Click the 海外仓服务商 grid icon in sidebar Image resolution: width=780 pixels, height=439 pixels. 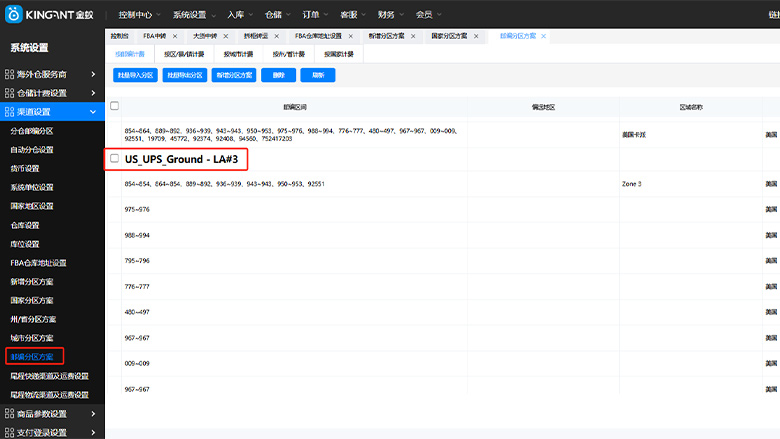[9, 74]
